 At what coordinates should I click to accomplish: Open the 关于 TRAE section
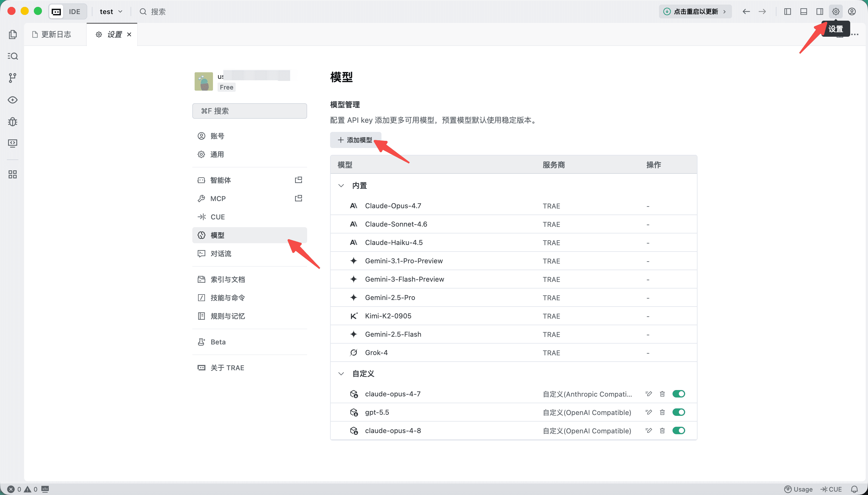pos(249,367)
